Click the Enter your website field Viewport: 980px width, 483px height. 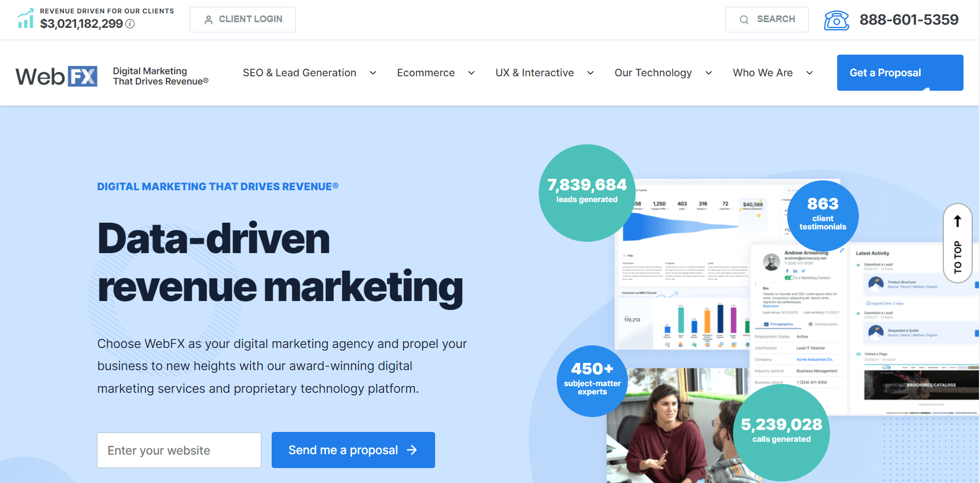[179, 449]
